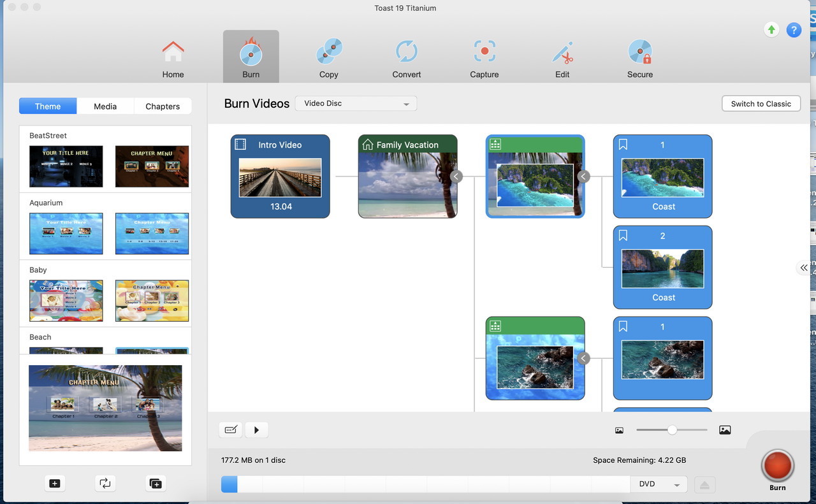The image size is (816, 504).
Task: Click the eject disc button
Action: 704,485
